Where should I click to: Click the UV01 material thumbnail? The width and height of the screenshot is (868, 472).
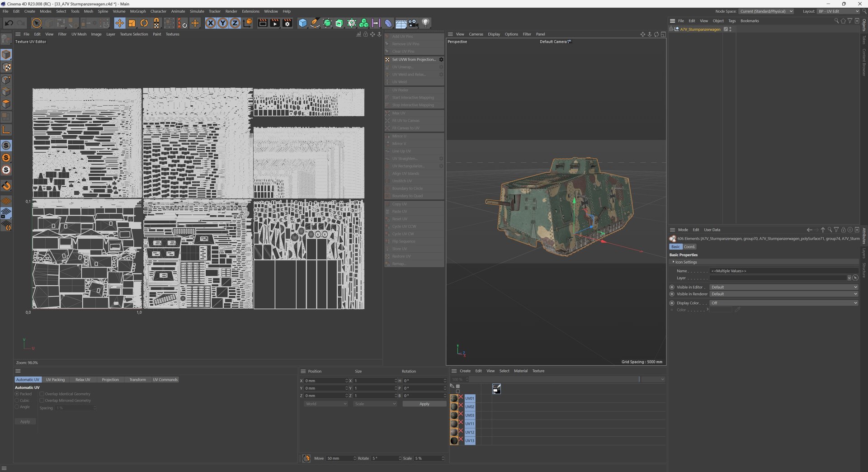454,398
